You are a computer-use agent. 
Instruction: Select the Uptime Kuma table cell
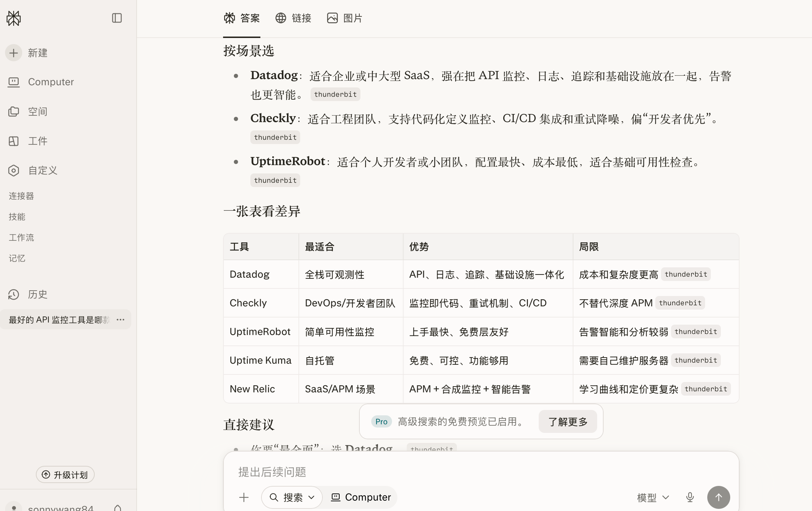[x=261, y=360]
